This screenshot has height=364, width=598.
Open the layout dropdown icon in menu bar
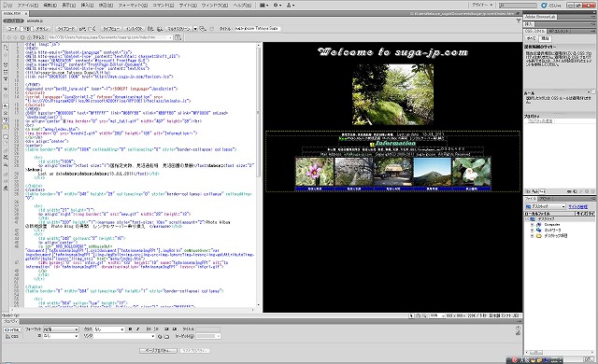pos(263,5)
